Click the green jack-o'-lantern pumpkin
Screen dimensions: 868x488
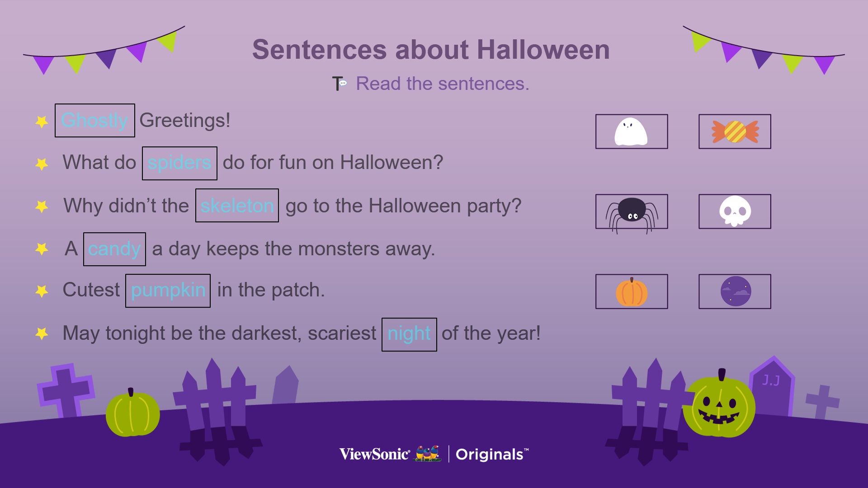click(x=719, y=404)
